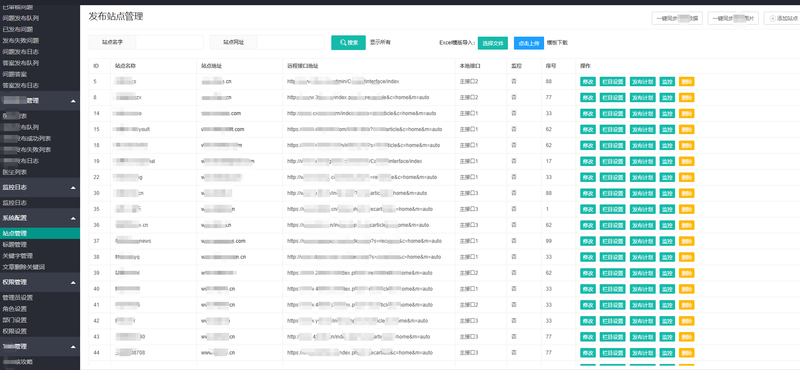
Task: Focus the 站点名字 search input
Action: (169, 42)
